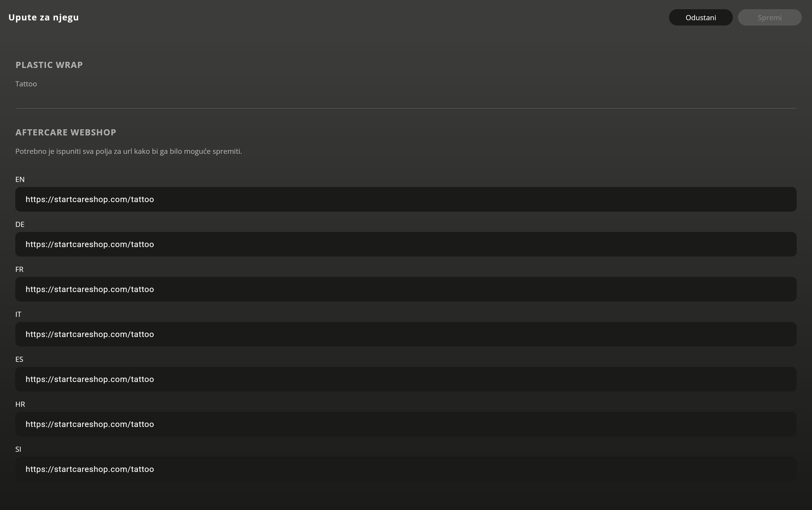The image size is (812, 510).
Task: Click the Tattoo text under Plastic Wrap
Action: pyautogui.click(x=26, y=84)
